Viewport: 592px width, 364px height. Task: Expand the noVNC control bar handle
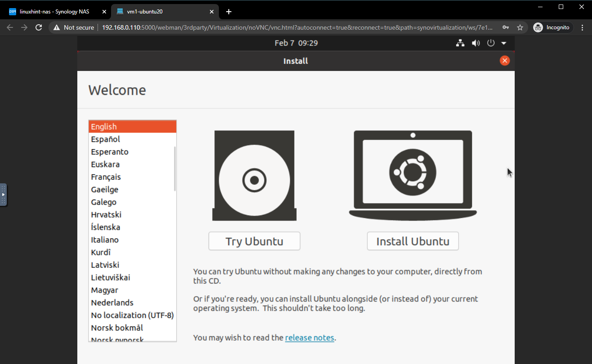point(3,195)
